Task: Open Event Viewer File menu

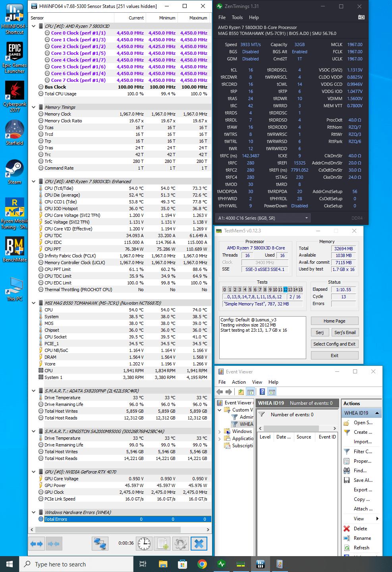Action: [x=222, y=382]
